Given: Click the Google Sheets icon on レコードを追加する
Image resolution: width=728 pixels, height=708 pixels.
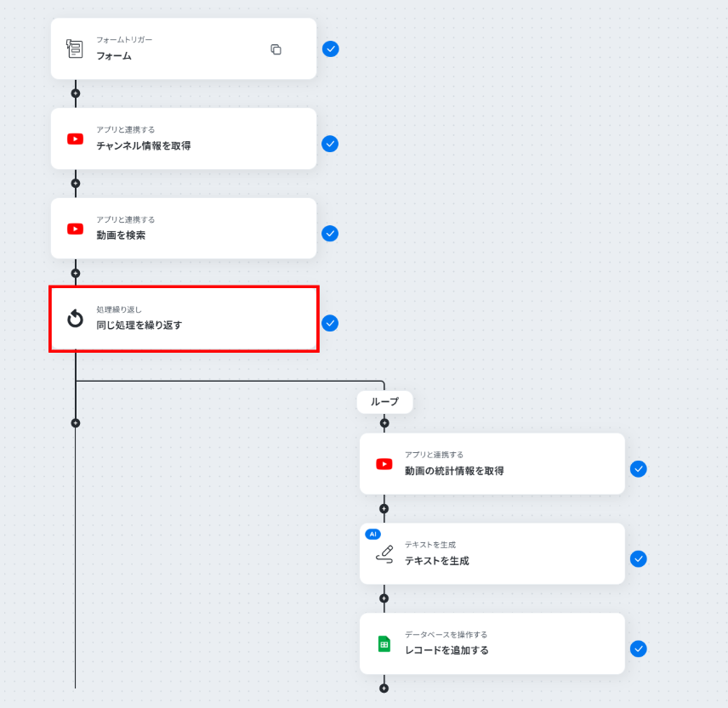Looking at the screenshot, I should tap(384, 644).
